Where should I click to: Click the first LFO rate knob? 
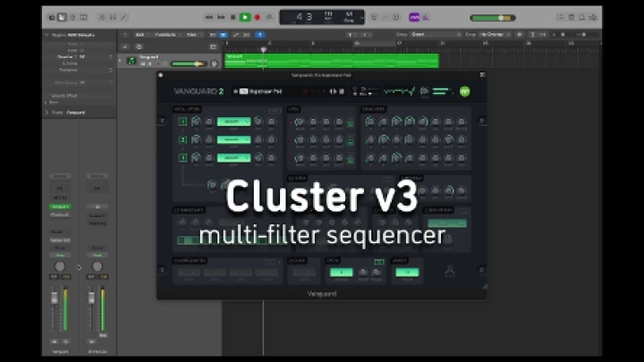click(x=300, y=122)
